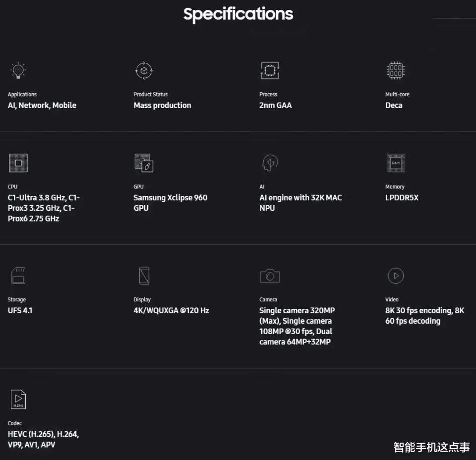
Task: Click the Memory RAM icon
Action: [x=396, y=163]
